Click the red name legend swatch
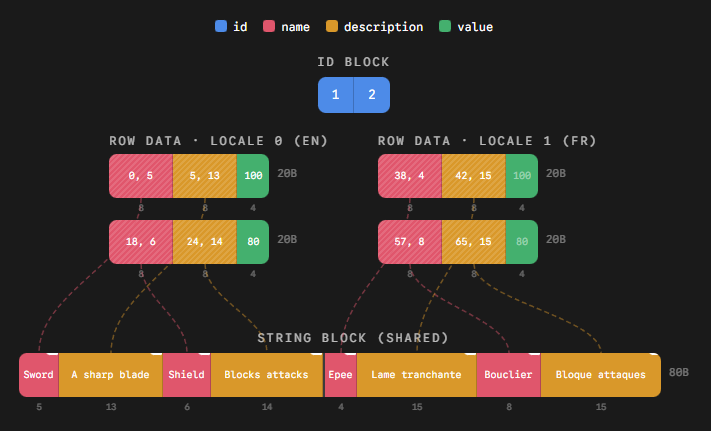The image size is (711, 431). click(x=270, y=27)
